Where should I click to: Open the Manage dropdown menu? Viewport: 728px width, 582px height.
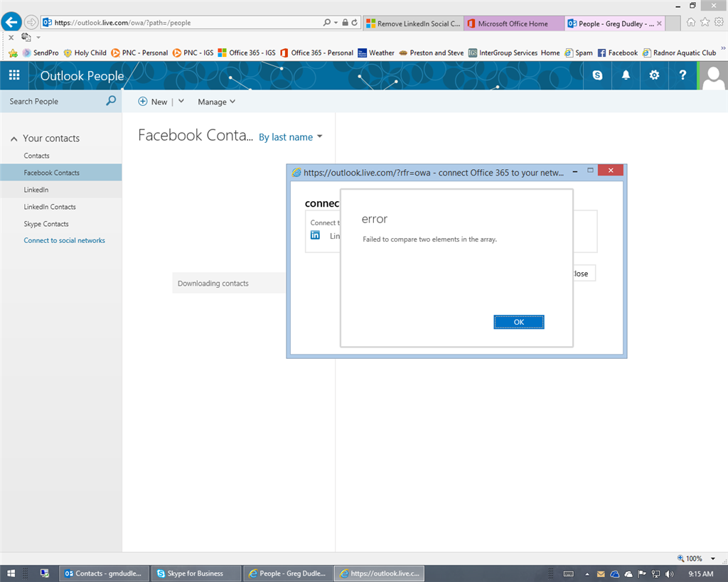pyautogui.click(x=216, y=102)
